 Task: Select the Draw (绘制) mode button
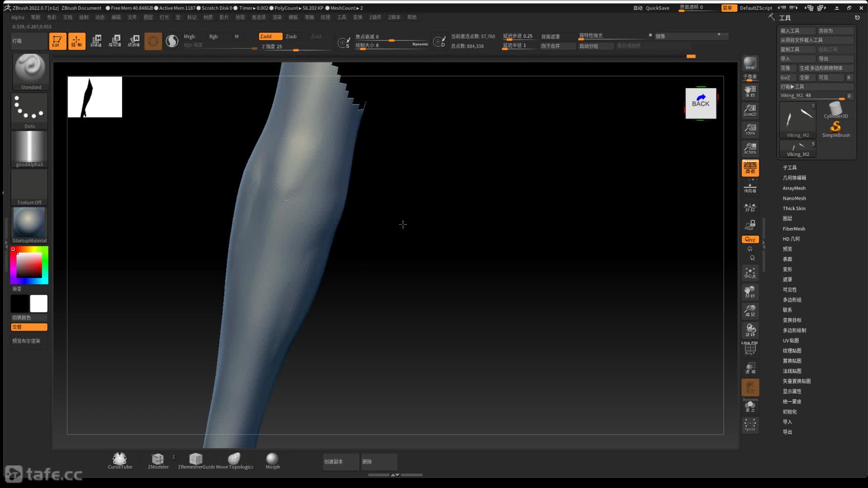[76, 41]
